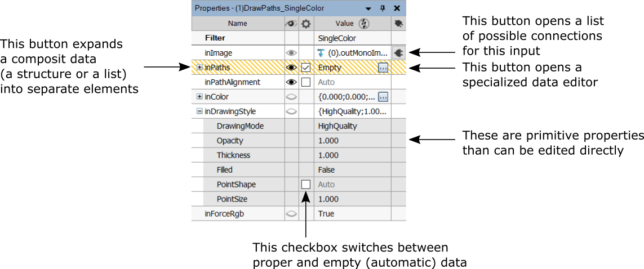Click the Opacity value field
This screenshot has height=269, width=644.
tap(352, 141)
